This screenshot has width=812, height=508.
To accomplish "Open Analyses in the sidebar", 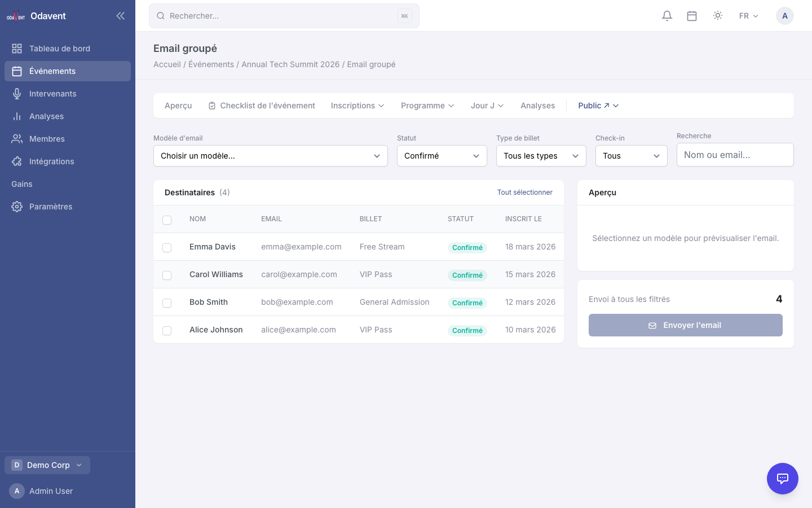I will tap(68, 116).
